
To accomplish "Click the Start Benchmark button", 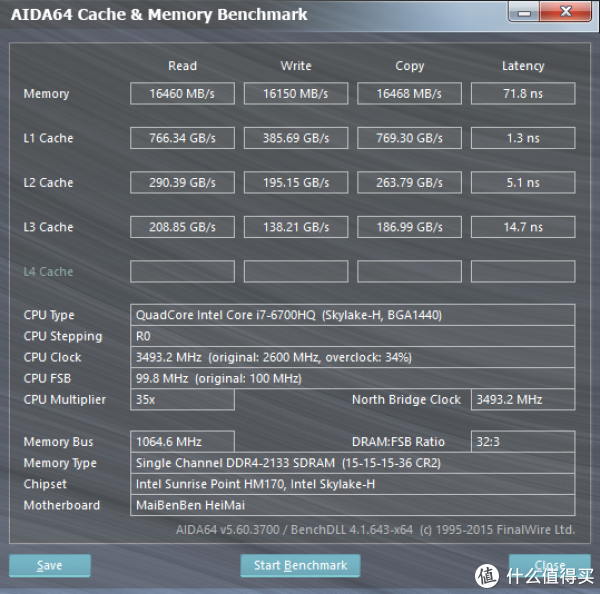I will click(300, 565).
